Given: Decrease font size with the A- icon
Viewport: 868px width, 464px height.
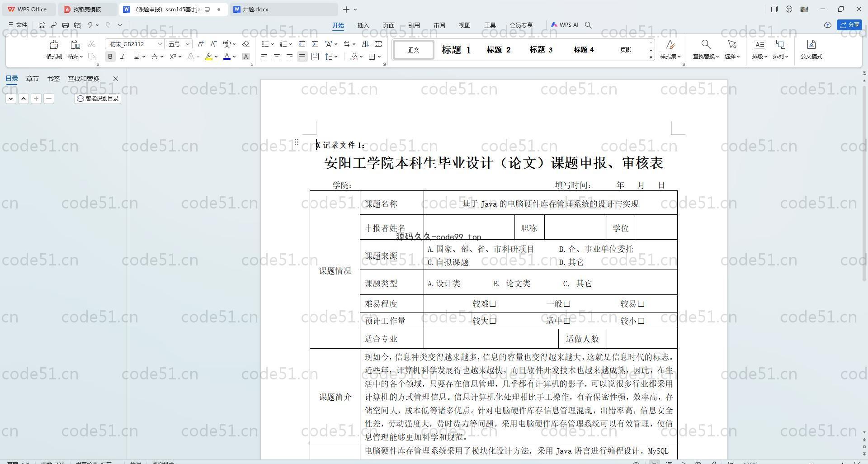Looking at the screenshot, I should click(x=214, y=44).
